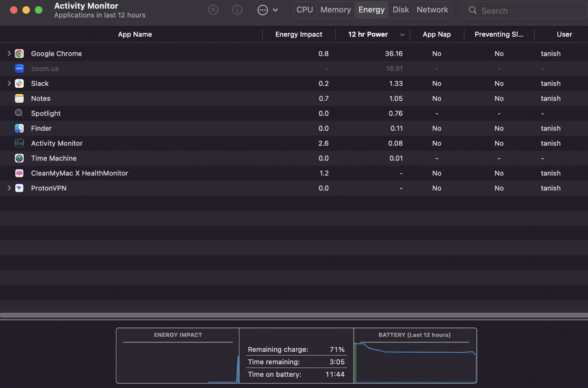Viewport: 588px width, 388px height.
Task: Open the Network tab
Action: coord(432,10)
